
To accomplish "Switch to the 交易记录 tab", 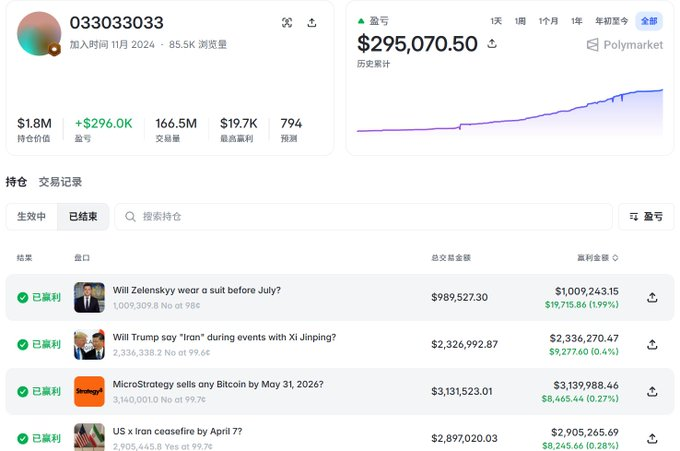I will pos(60,182).
